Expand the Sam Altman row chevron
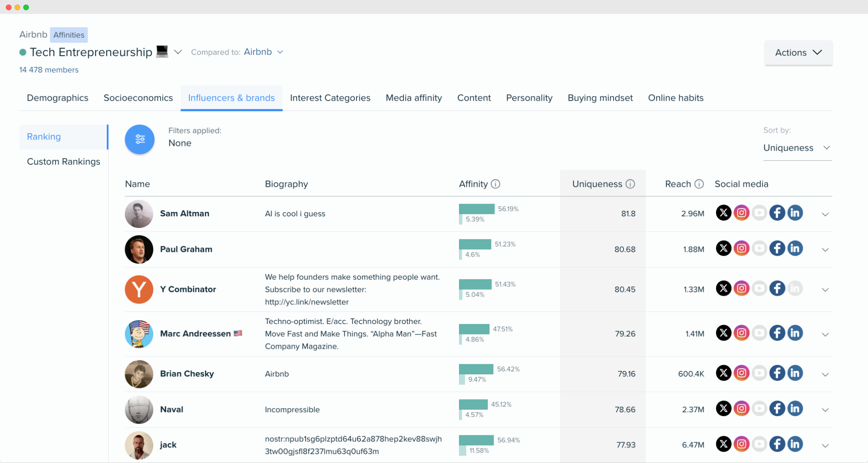This screenshot has height=463, width=868. [x=825, y=214]
